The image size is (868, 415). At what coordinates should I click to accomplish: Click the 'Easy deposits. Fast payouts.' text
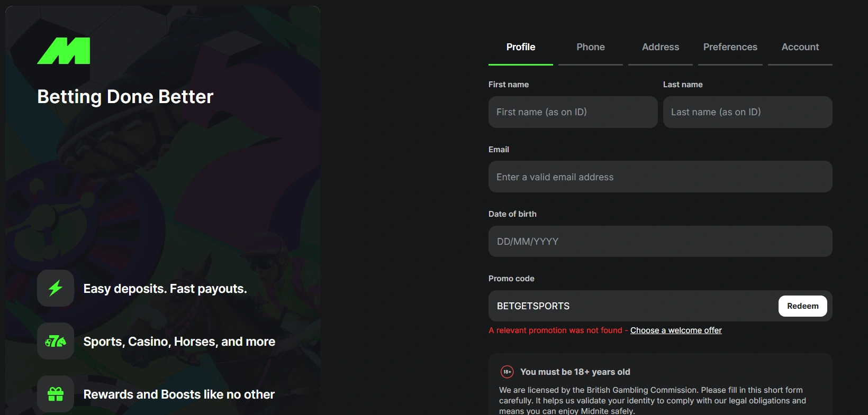tap(165, 289)
